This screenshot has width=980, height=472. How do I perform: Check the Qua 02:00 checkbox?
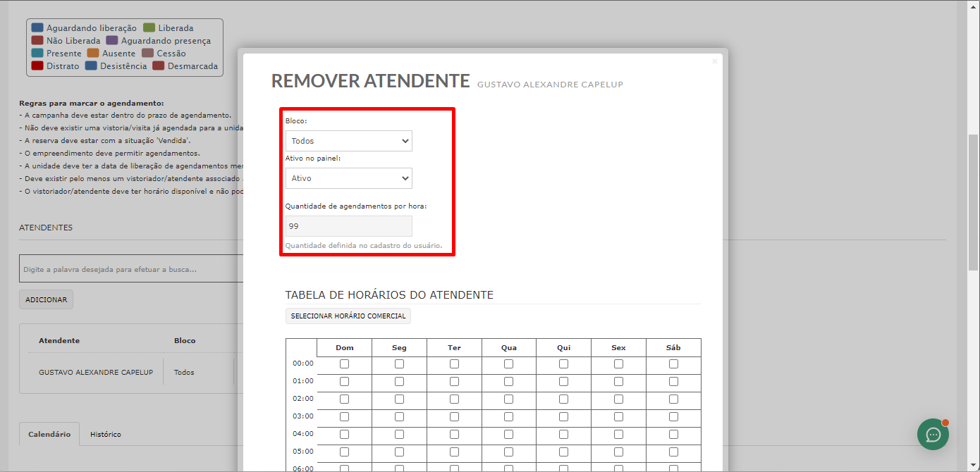(x=508, y=399)
